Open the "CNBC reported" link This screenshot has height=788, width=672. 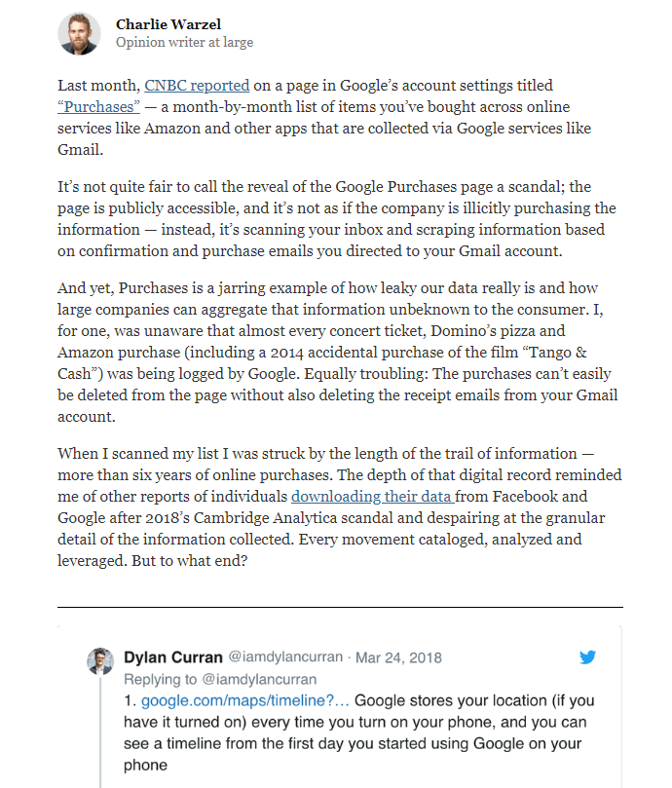click(197, 86)
